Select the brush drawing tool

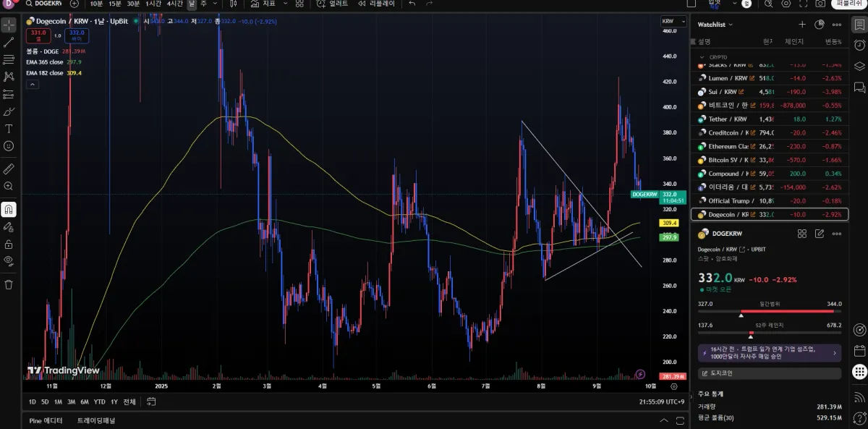(x=9, y=111)
